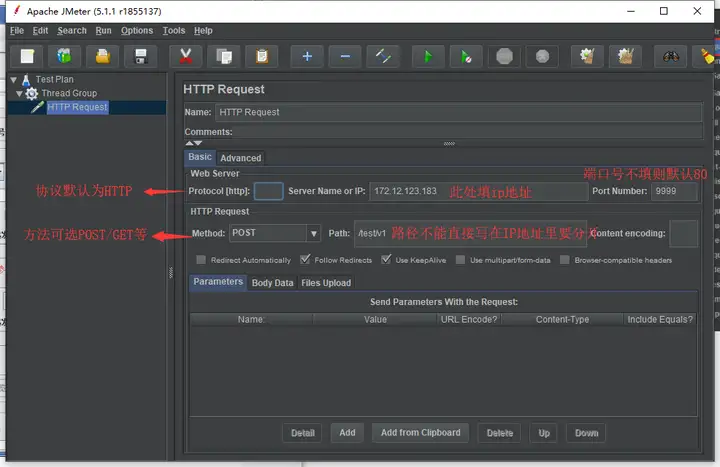Click the Add parameter button
The height and width of the screenshot is (467, 720).
pos(347,433)
